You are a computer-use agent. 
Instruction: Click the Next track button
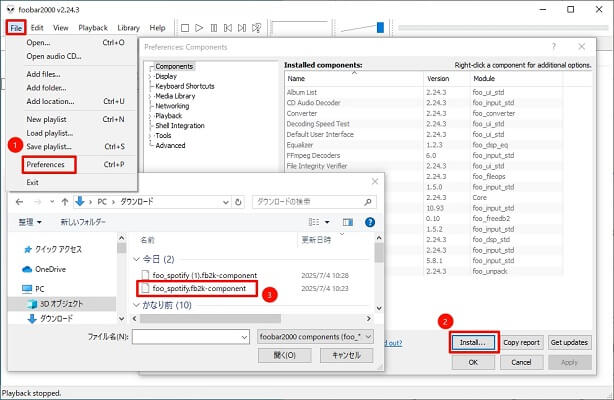coord(242,28)
